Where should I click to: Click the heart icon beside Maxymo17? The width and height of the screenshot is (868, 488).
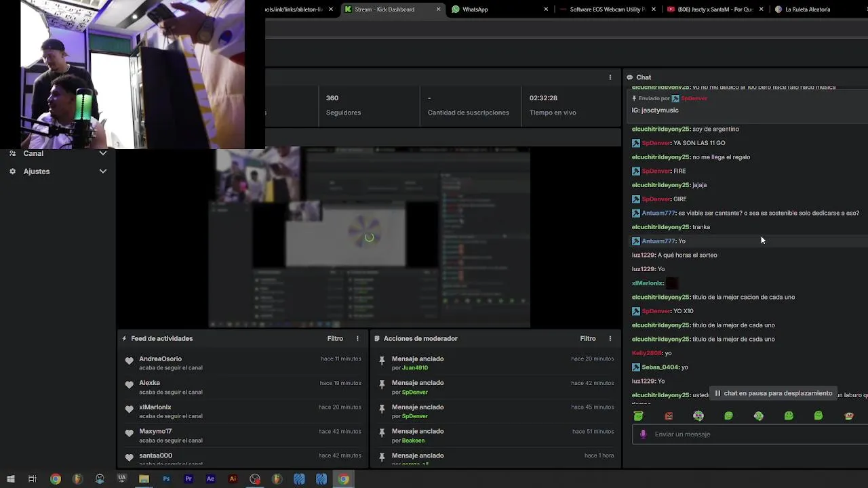point(129,433)
